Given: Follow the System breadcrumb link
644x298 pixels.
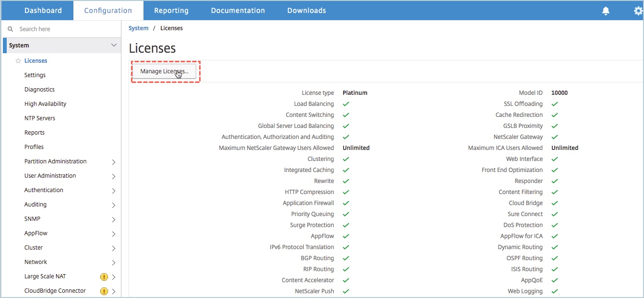Looking at the screenshot, I should pyautogui.click(x=139, y=28).
